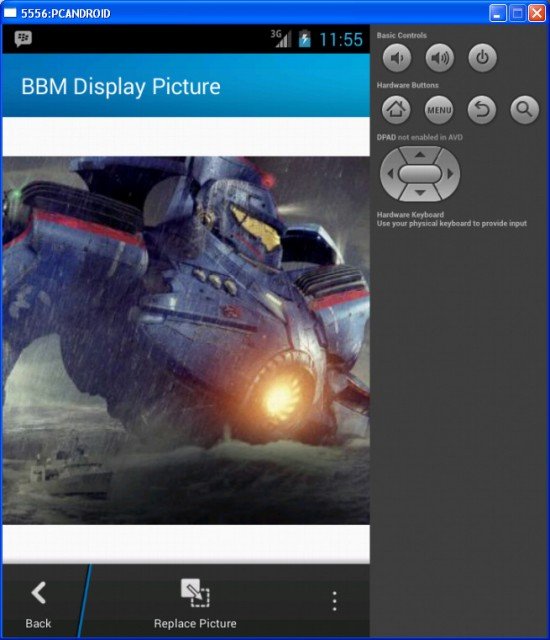Click the DPAD down arrow
The height and width of the screenshot is (640, 550).
tap(420, 192)
